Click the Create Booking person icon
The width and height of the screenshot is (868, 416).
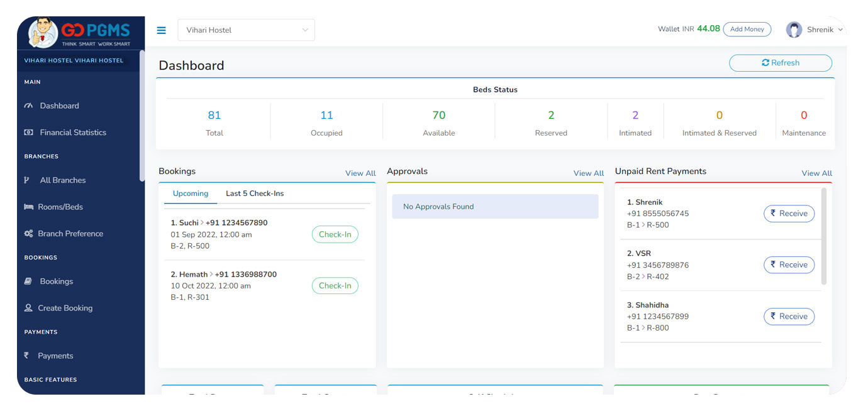click(28, 308)
